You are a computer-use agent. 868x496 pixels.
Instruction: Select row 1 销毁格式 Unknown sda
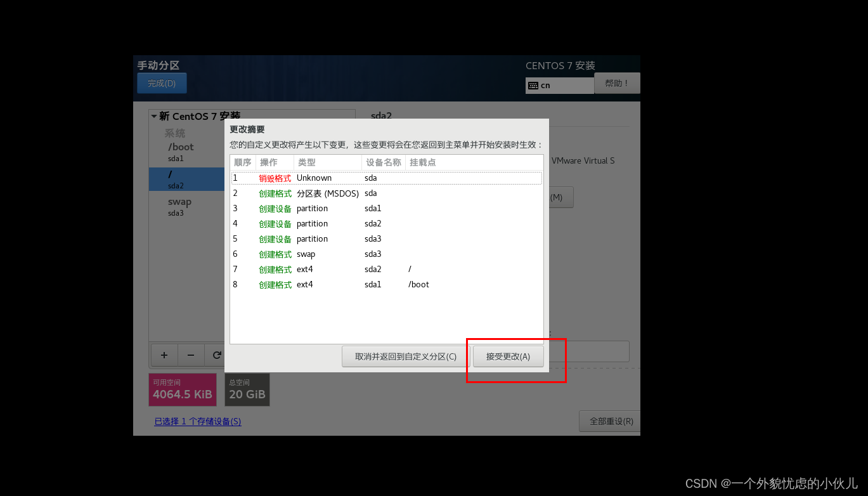tap(386, 178)
